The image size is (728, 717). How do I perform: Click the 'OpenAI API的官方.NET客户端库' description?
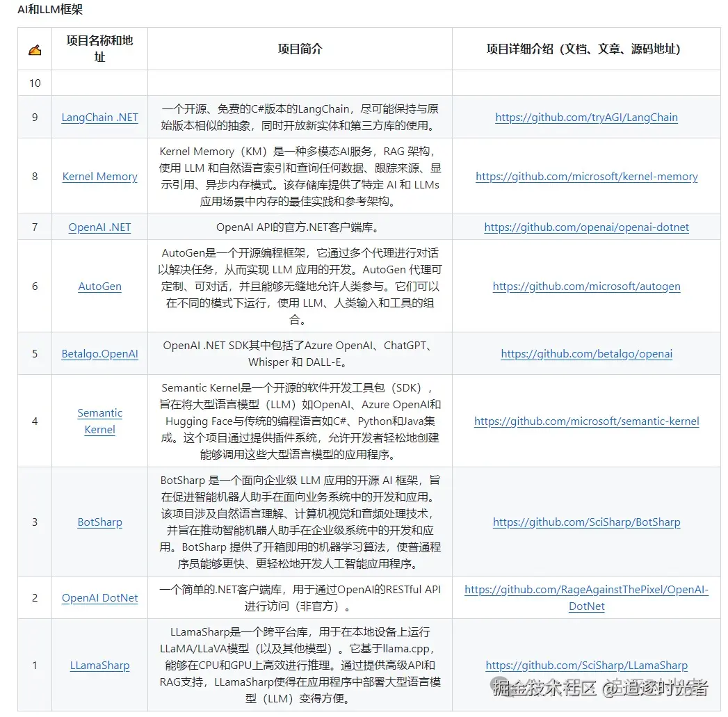[x=300, y=227]
